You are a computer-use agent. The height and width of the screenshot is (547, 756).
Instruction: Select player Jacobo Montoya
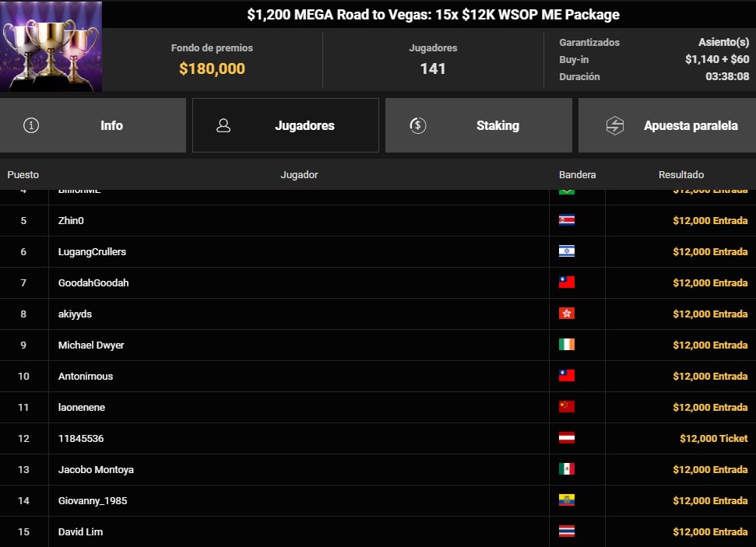point(96,470)
